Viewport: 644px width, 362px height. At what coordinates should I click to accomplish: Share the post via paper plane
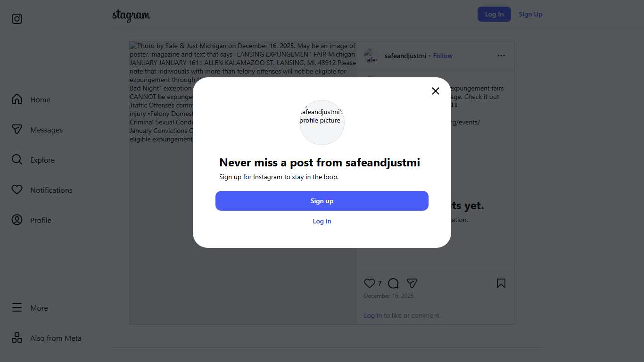(412, 283)
